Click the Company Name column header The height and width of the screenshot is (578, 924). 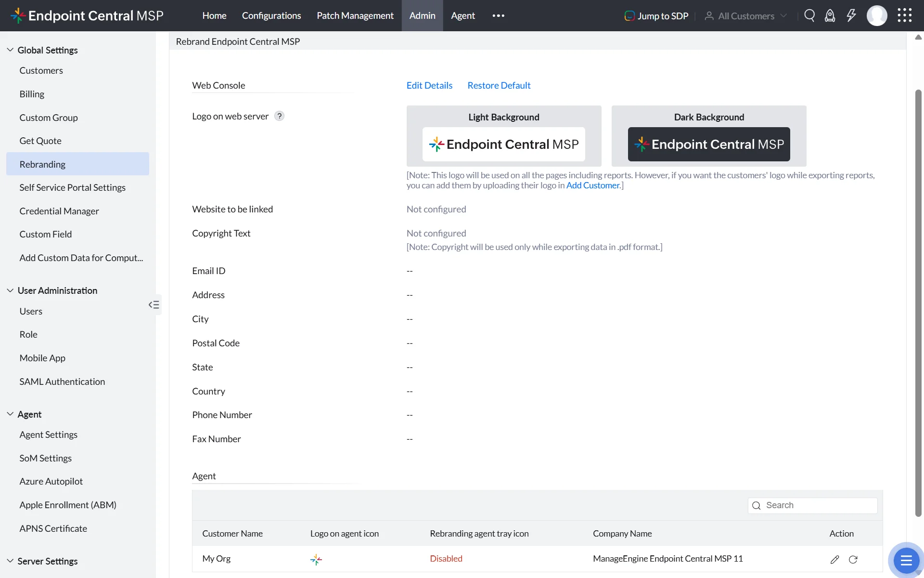pyautogui.click(x=622, y=533)
